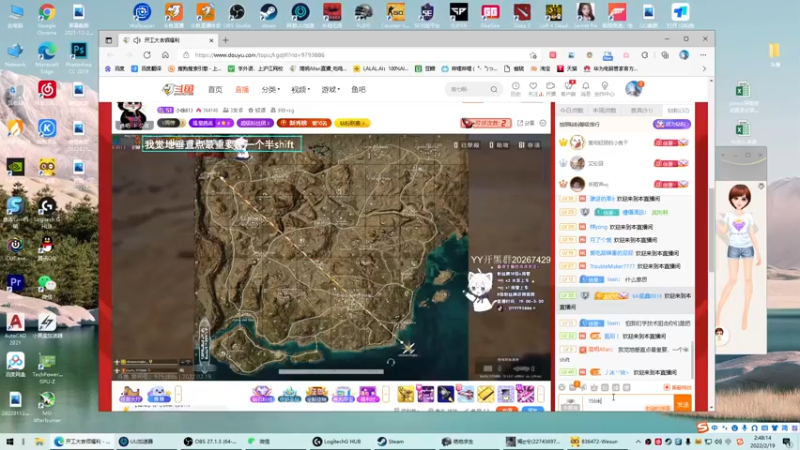Open QQ penguin desktop shortcut
Viewport: 800px width, 450px height.
click(x=47, y=248)
